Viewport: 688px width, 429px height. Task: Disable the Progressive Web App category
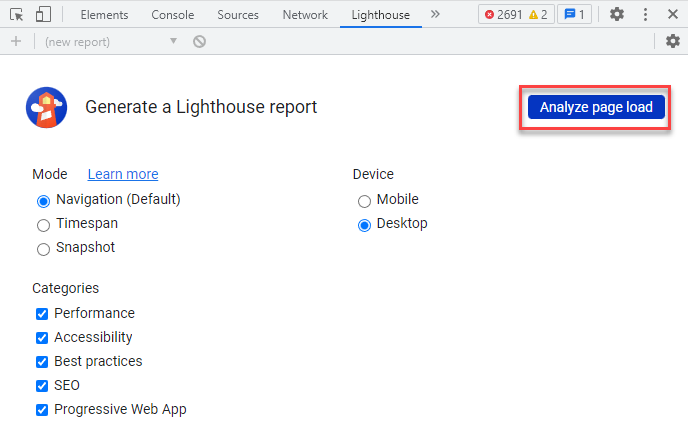click(x=42, y=410)
